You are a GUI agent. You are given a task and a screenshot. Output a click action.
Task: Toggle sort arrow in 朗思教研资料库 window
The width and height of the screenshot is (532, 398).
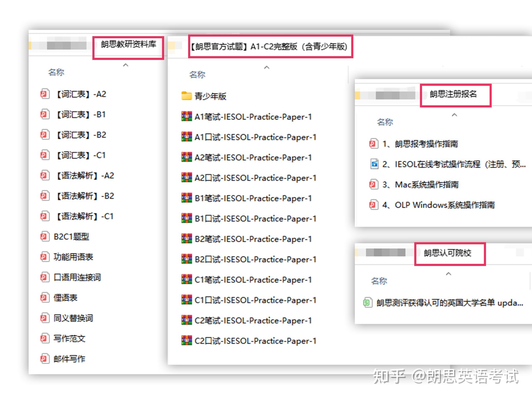coord(126,65)
